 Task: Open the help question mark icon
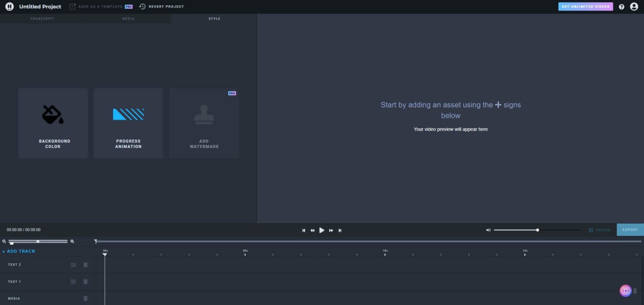coord(621,7)
